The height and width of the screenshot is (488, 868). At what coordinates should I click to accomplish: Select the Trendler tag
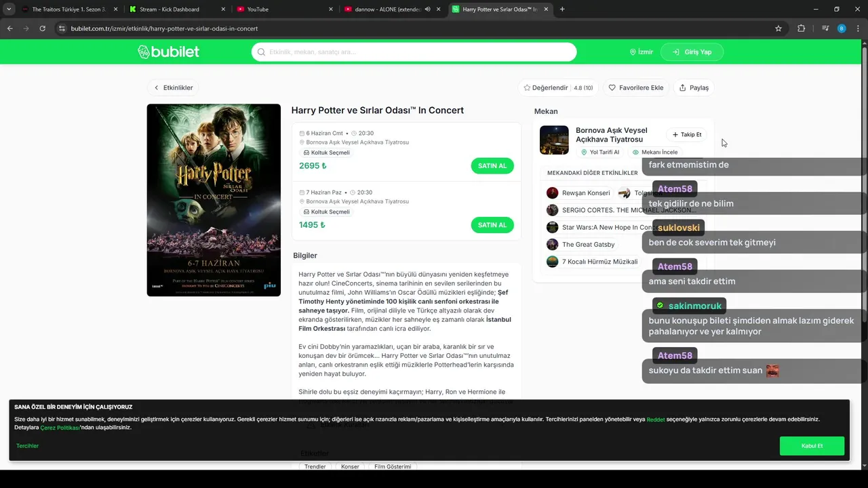[315, 466]
